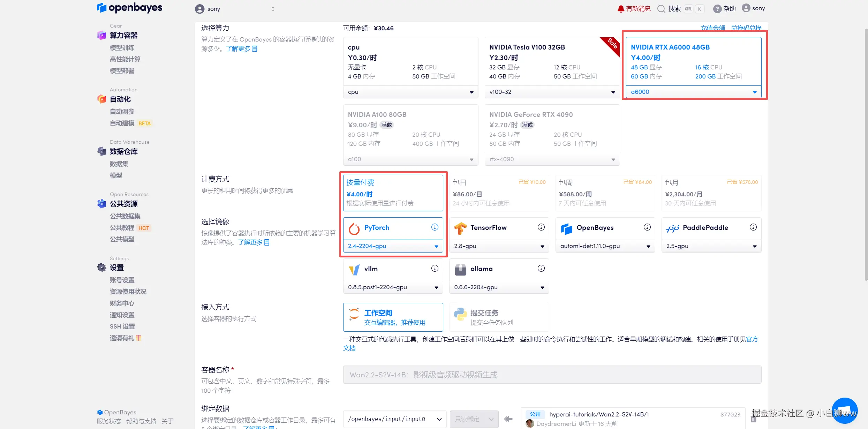Select the NVIDIA Tesla V100 32GB card
The image size is (868, 429).
coord(552,61)
